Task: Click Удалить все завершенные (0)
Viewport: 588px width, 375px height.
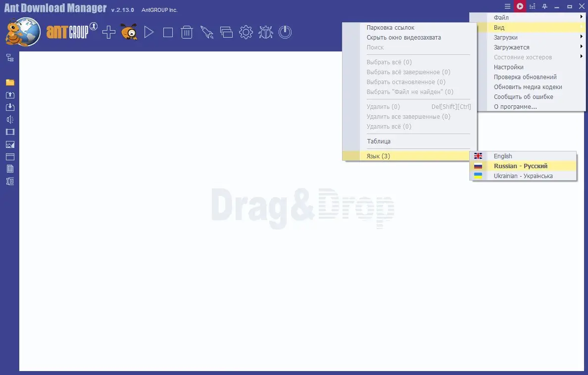Action: coord(409,117)
